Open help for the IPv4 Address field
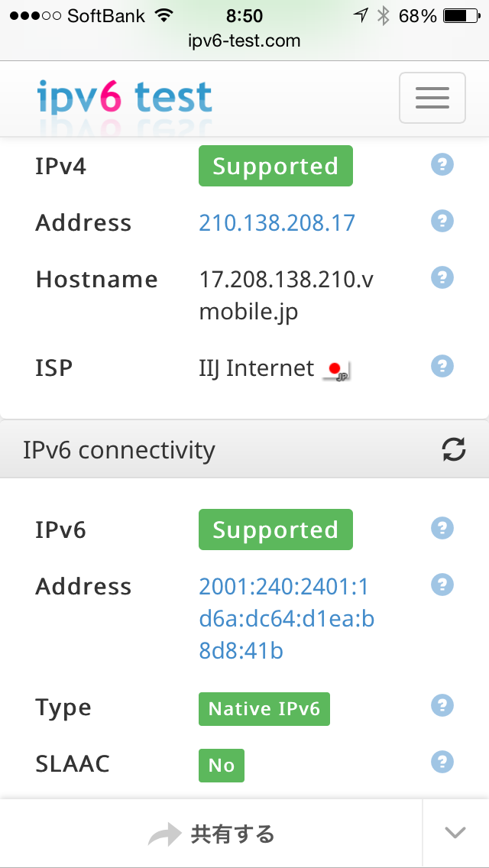489x868 pixels. (442, 221)
